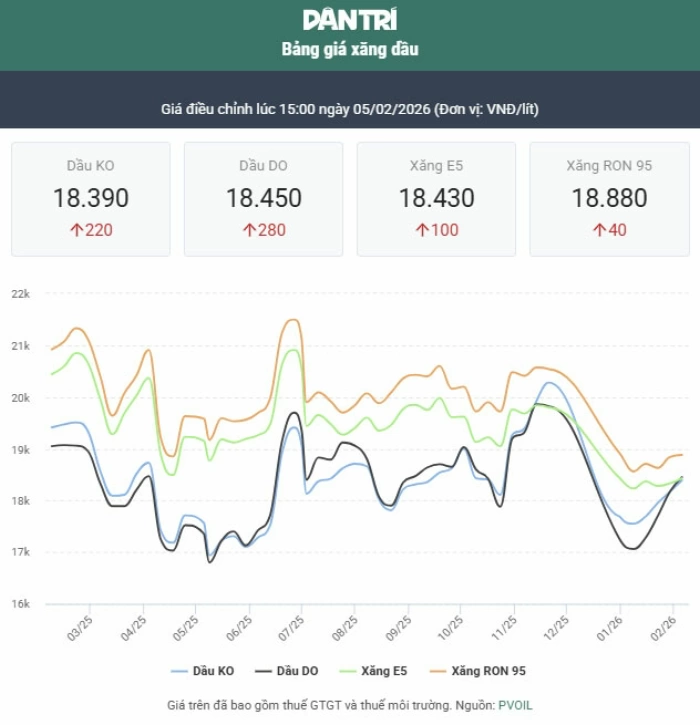The image size is (700, 725).
Task: Click the Dân Trí logo
Action: click(349, 19)
